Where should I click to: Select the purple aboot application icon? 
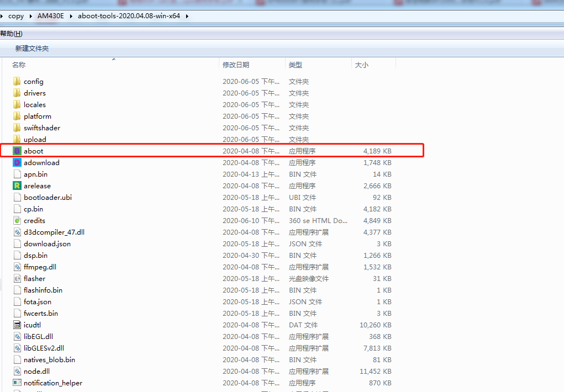[17, 151]
